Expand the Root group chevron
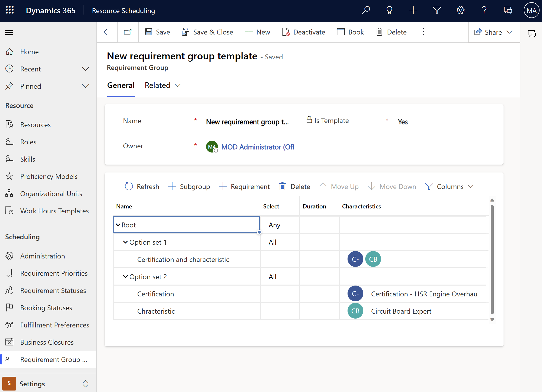 click(x=118, y=225)
